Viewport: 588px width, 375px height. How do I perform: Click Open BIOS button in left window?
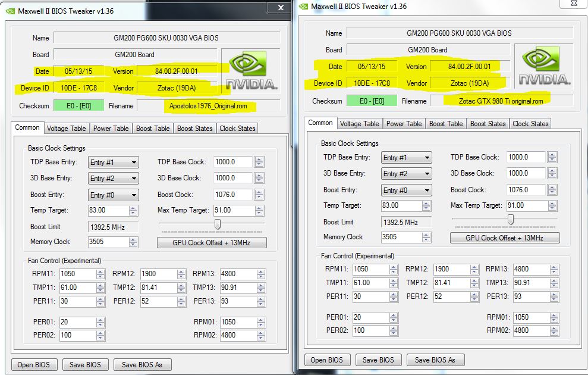point(33,364)
